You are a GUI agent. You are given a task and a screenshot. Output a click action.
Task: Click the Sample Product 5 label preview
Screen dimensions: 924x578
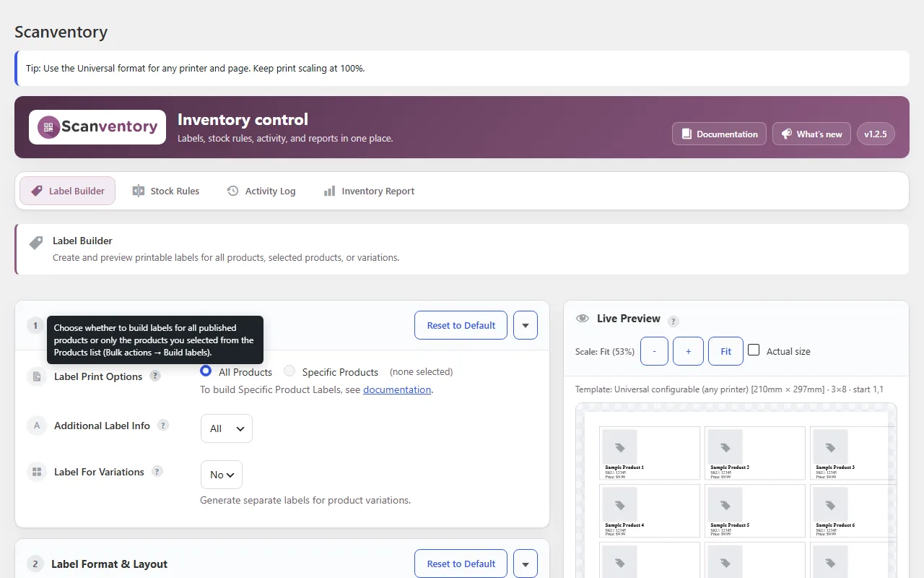pos(755,511)
